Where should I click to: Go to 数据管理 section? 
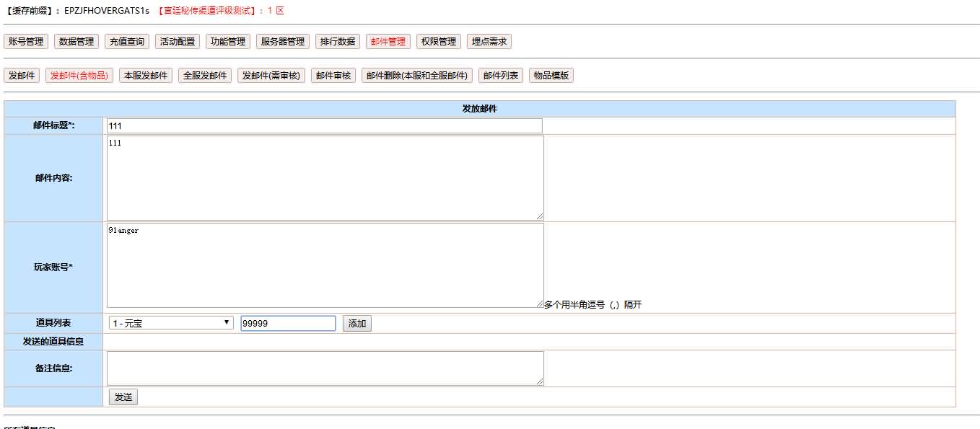click(x=76, y=42)
